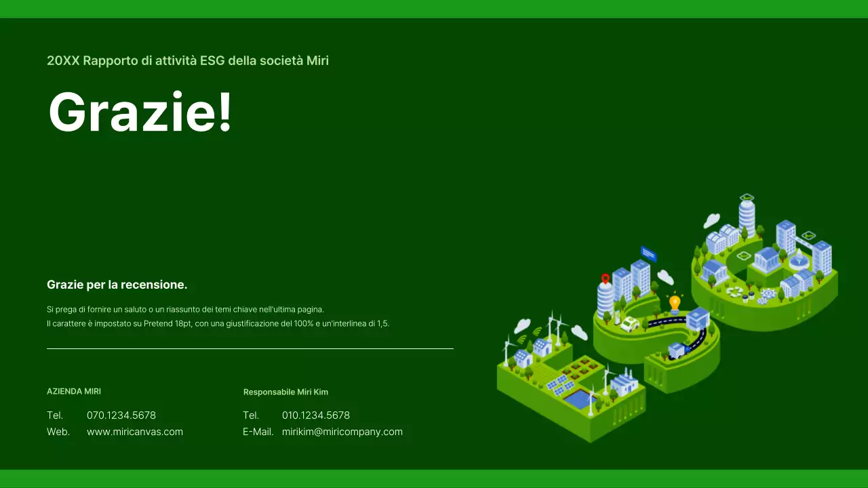Click phone number 070.1234.5678

tap(121, 415)
